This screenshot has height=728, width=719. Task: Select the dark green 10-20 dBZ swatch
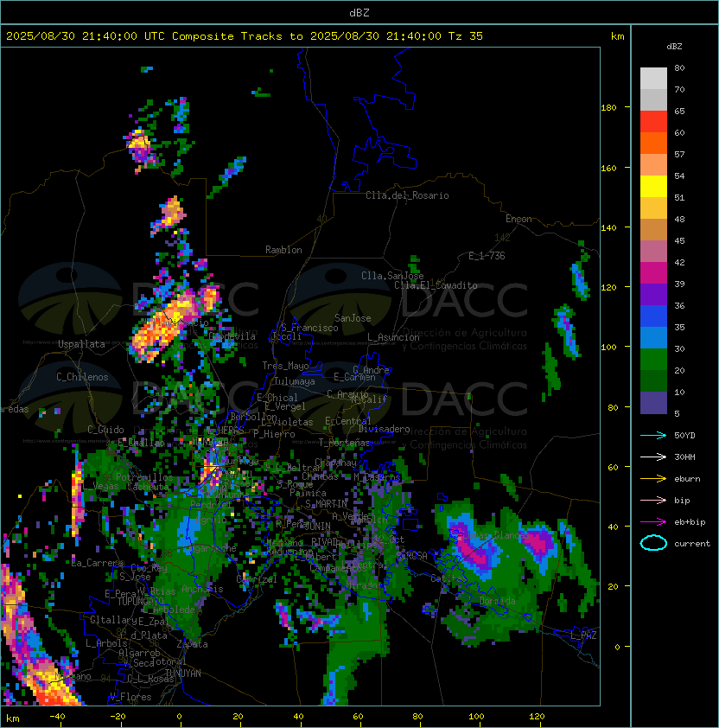pos(653,380)
